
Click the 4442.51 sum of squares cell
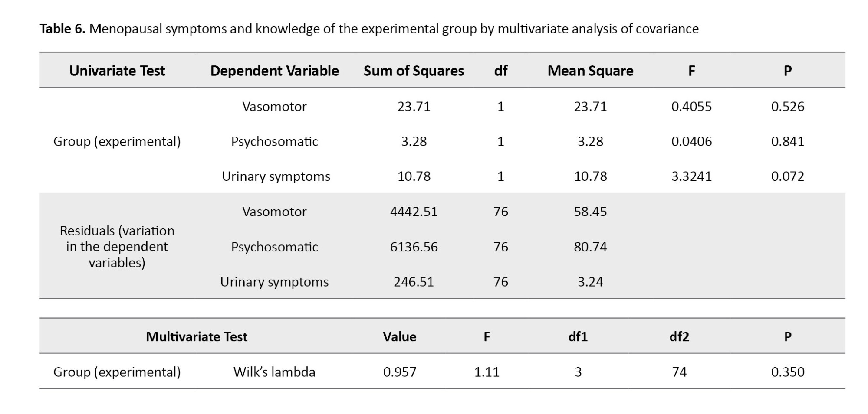click(414, 212)
